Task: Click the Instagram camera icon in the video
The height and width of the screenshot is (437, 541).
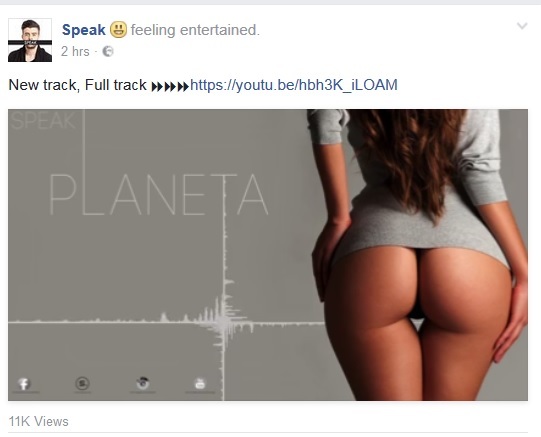Action: (142, 383)
